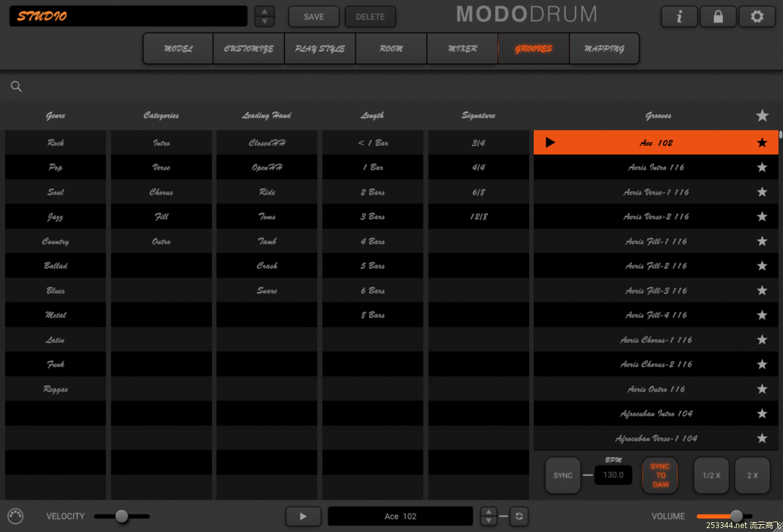Star the Aeris Fill-3 116 groove
This screenshot has height=532, width=783.
[762, 291]
